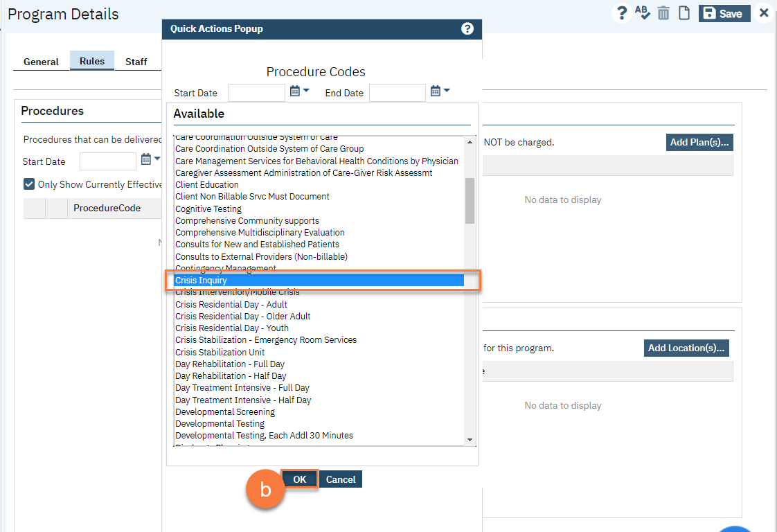Viewport: 777px width, 532px height.
Task: Click the Program Details help icon
Action: point(622,13)
